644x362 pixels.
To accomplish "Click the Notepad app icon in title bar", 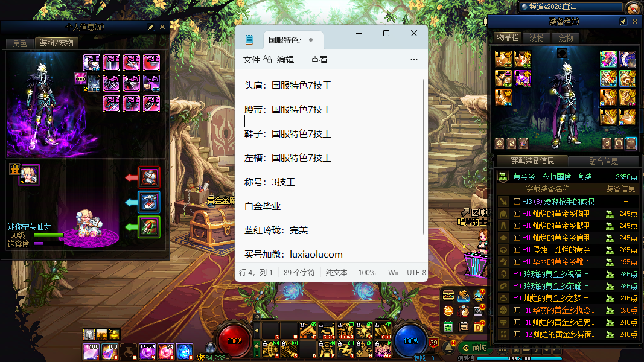I will pyautogui.click(x=249, y=40).
